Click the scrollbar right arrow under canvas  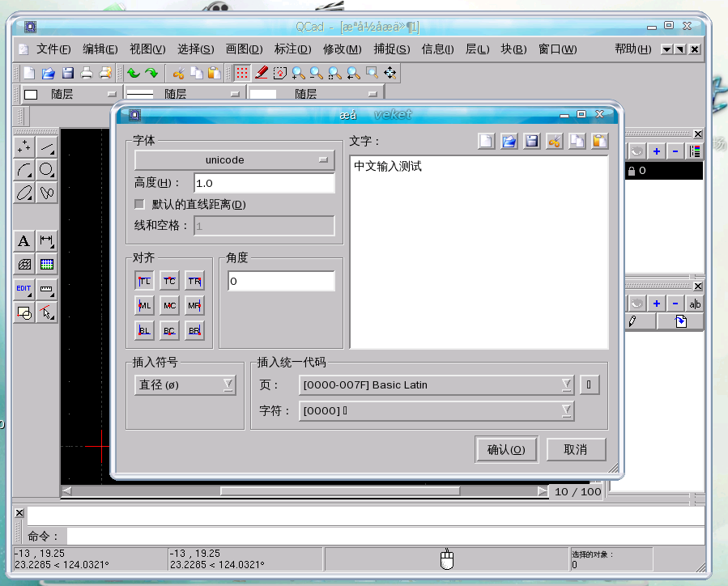[x=543, y=490]
